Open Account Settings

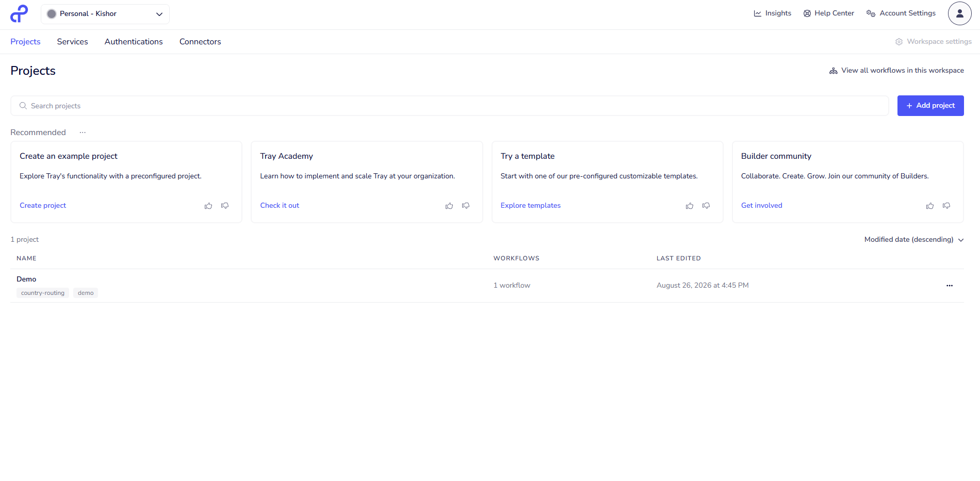tap(901, 13)
